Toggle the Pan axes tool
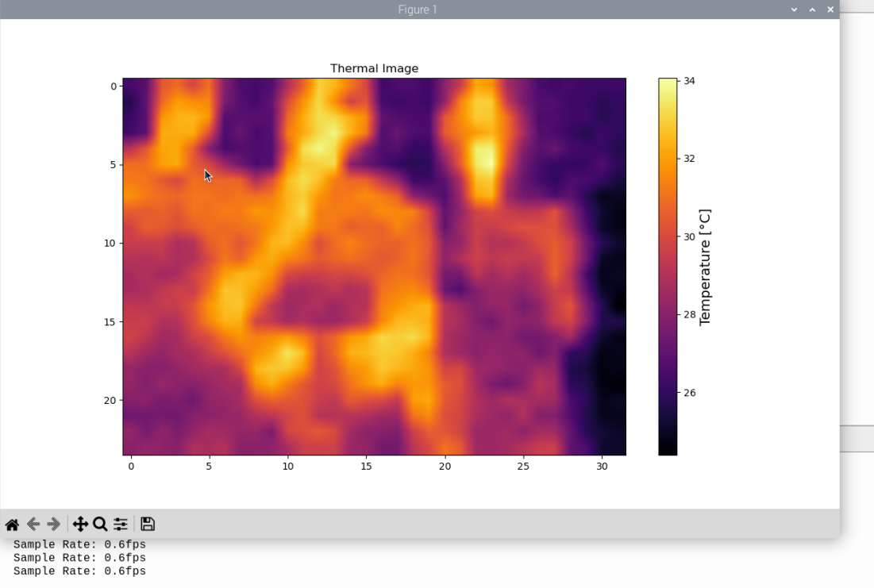The width and height of the screenshot is (874, 588). pyautogui.click(x=80, y=525)
